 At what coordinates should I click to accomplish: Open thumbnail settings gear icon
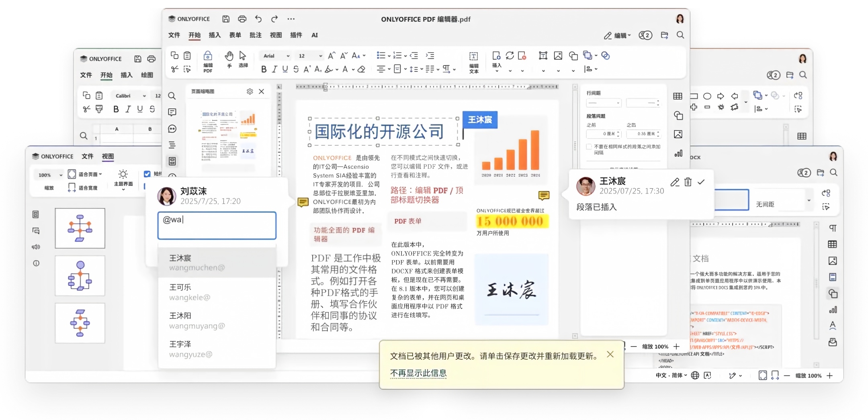pyautogui.click(x=250, y=92)
